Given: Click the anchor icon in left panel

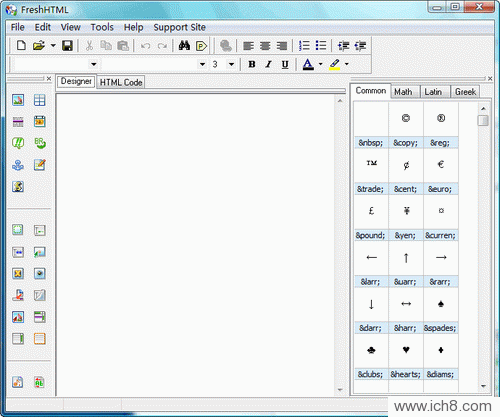Looking at the screenshot, I should 18,165.
